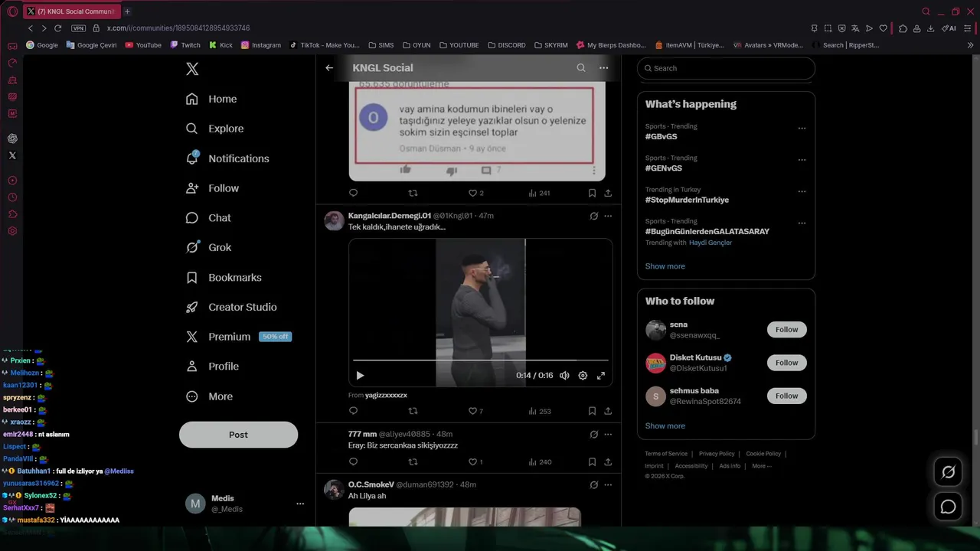
Task: Bookmark the 777 mm post
Action: pos(592,462)
